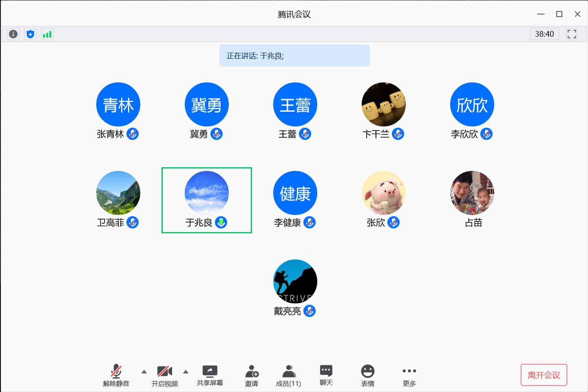Close the 腾讯会议 window
The height and width of the screenshot is (392, 588).
[577, 14]
